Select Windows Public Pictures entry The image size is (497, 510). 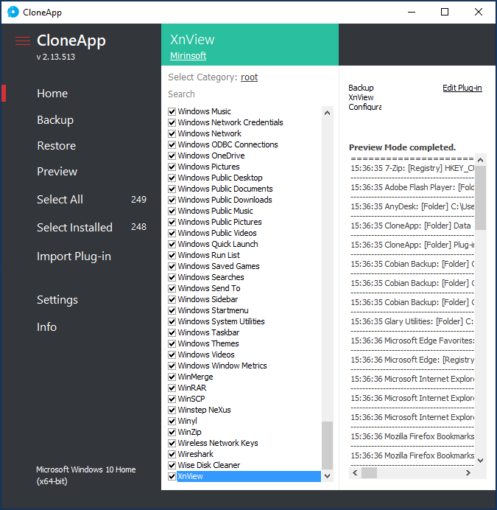tap(220, 222)
